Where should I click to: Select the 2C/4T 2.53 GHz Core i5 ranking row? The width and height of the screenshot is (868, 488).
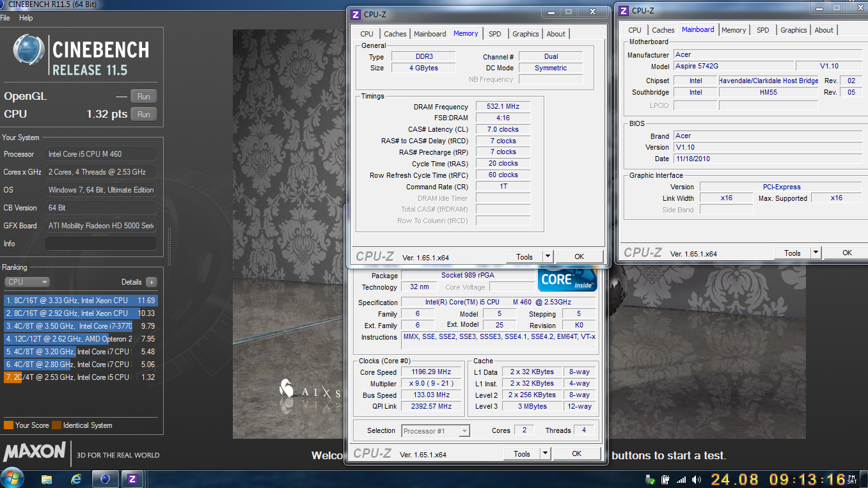coord(80,377)
